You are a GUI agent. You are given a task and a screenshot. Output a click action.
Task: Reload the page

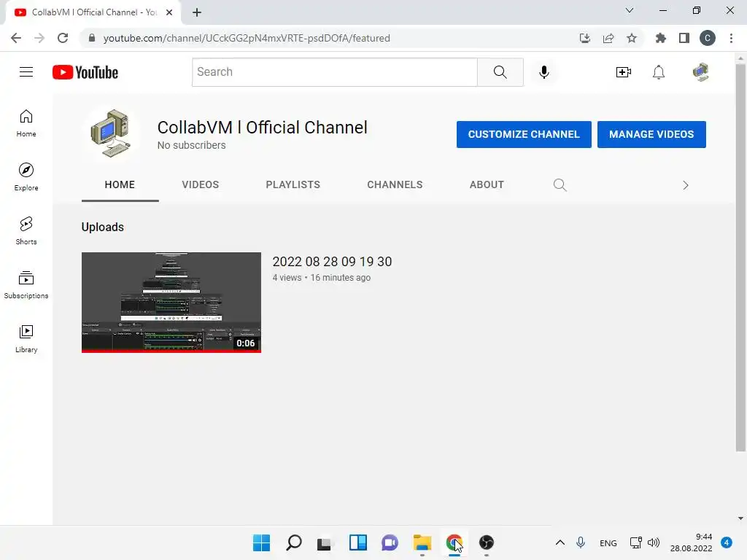[63, 38]
